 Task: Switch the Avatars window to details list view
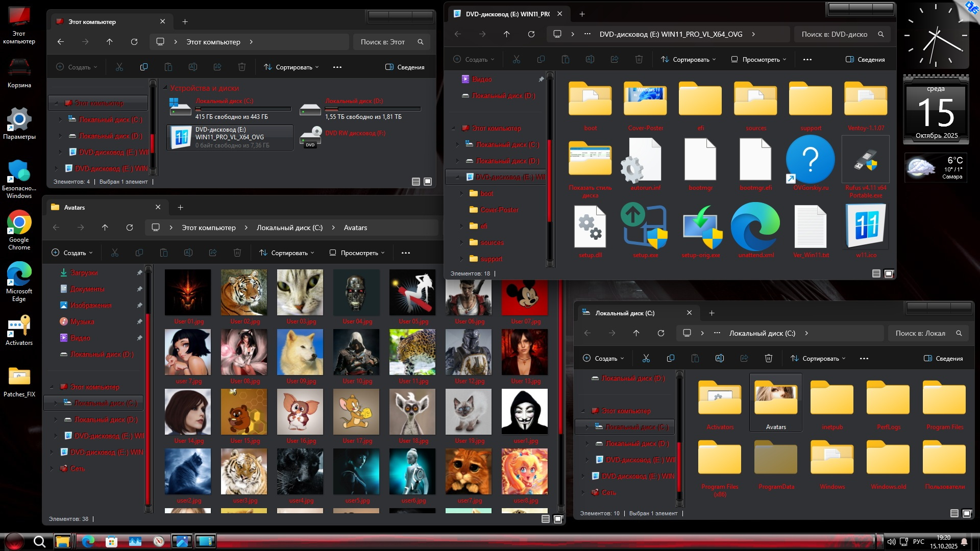(545, 519)
